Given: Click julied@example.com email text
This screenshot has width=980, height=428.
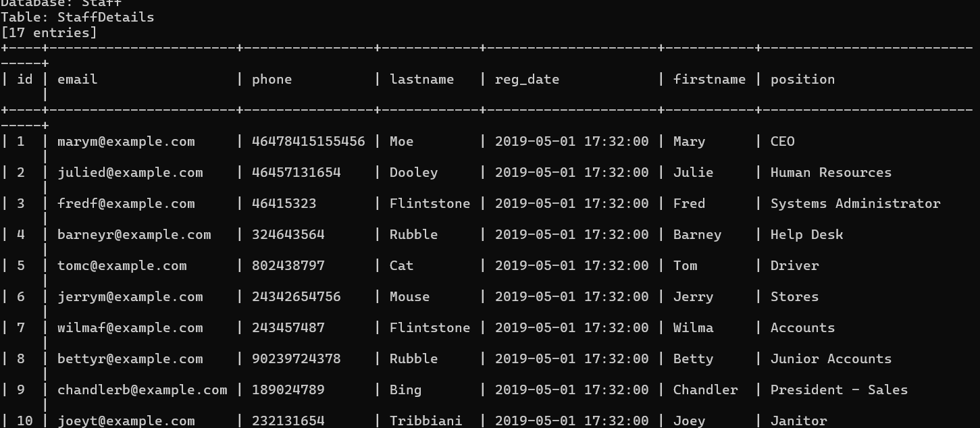Looking at the screenshot, I should 130,173.
